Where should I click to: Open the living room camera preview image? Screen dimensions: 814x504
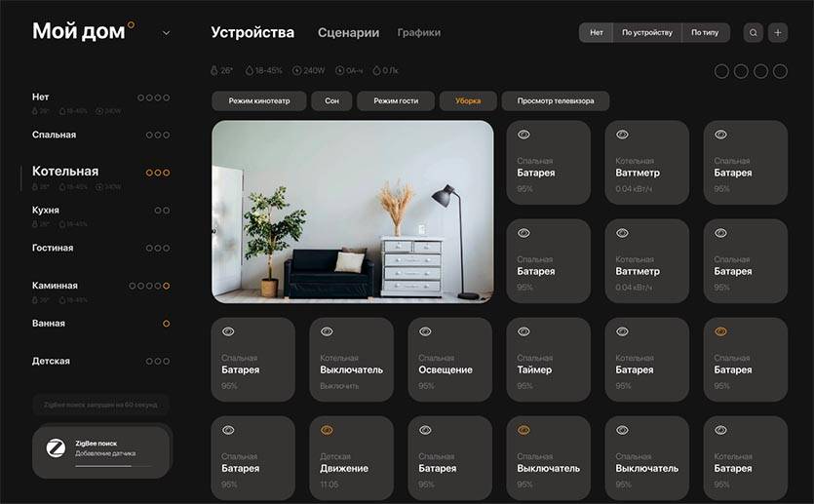click(x=352, y=212)
